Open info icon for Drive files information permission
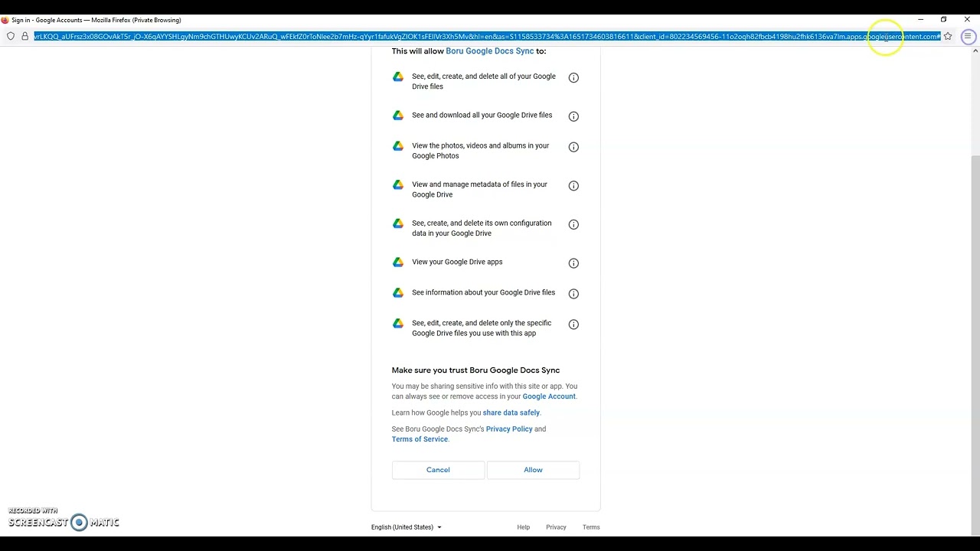This screenshot has height=551, width=980. tap(573, 294)
